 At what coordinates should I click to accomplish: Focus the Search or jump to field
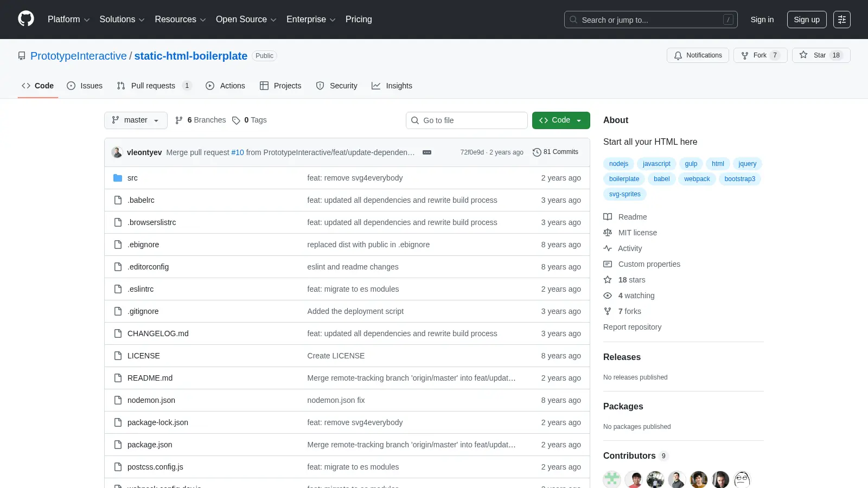651,20
